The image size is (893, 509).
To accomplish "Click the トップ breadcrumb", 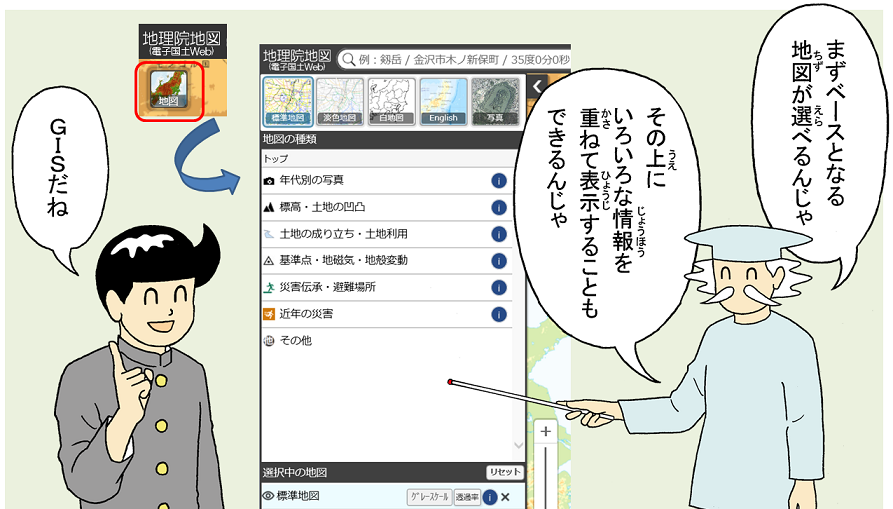I will click(275, 159).
